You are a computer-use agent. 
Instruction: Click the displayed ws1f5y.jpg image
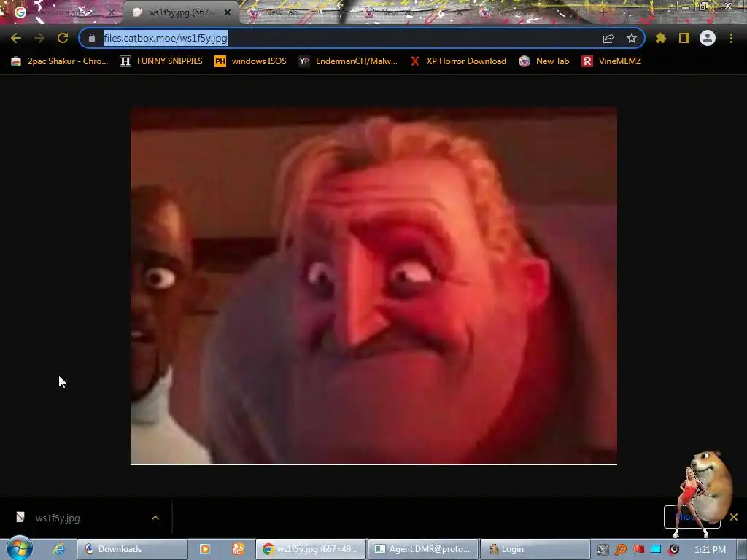click(373, 286)
